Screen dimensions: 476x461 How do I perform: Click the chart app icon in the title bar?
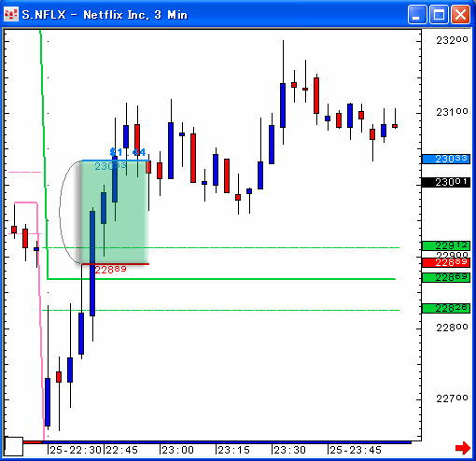[11, 14]
